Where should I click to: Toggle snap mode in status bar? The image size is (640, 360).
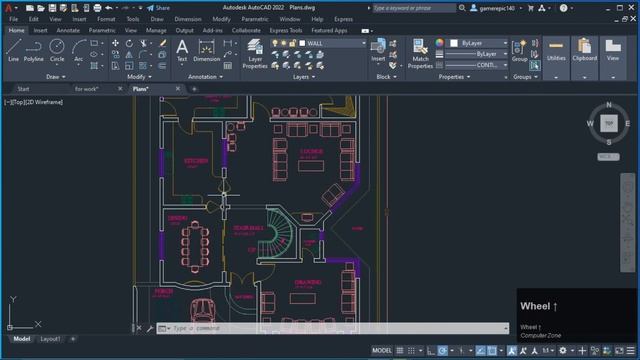pyautogui.click(x=411, y=350)
